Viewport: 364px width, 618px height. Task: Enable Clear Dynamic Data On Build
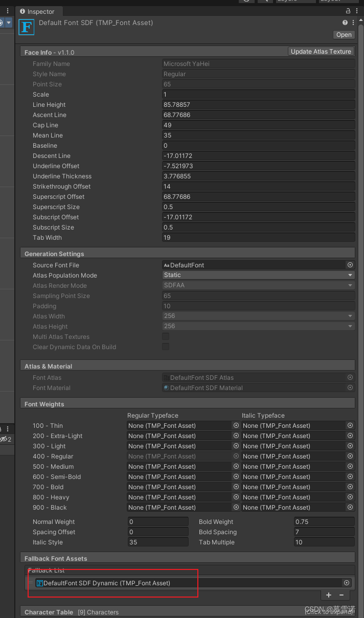tap(166, 347)
